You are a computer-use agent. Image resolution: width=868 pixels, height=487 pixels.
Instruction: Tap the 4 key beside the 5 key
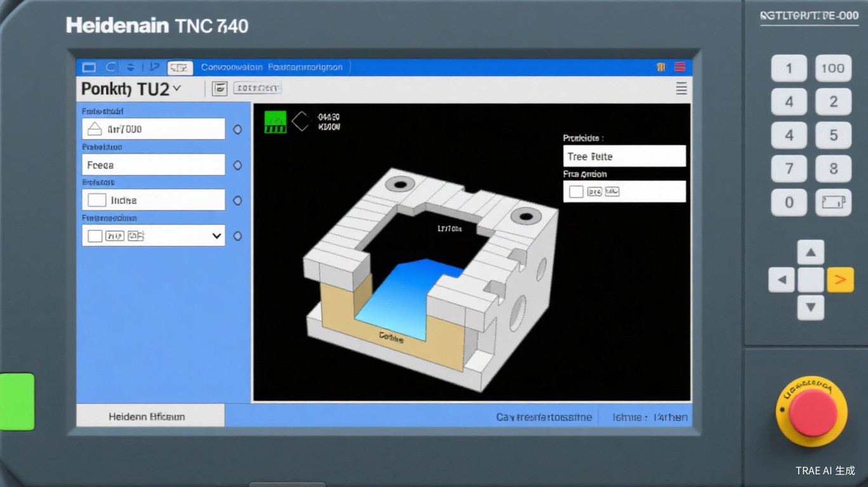[789, 135]
